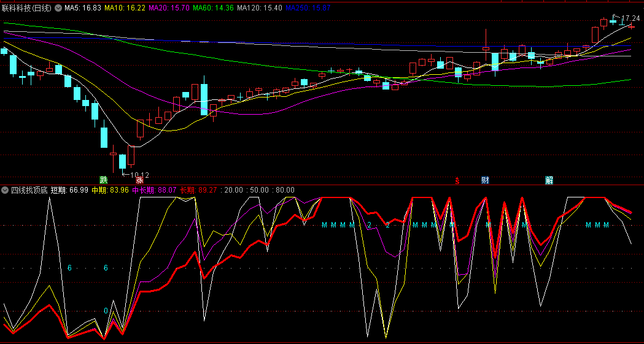Click the cyan 解 marker icon
The width and height of the screenshot is (644, 344).
tap(549, 180)
